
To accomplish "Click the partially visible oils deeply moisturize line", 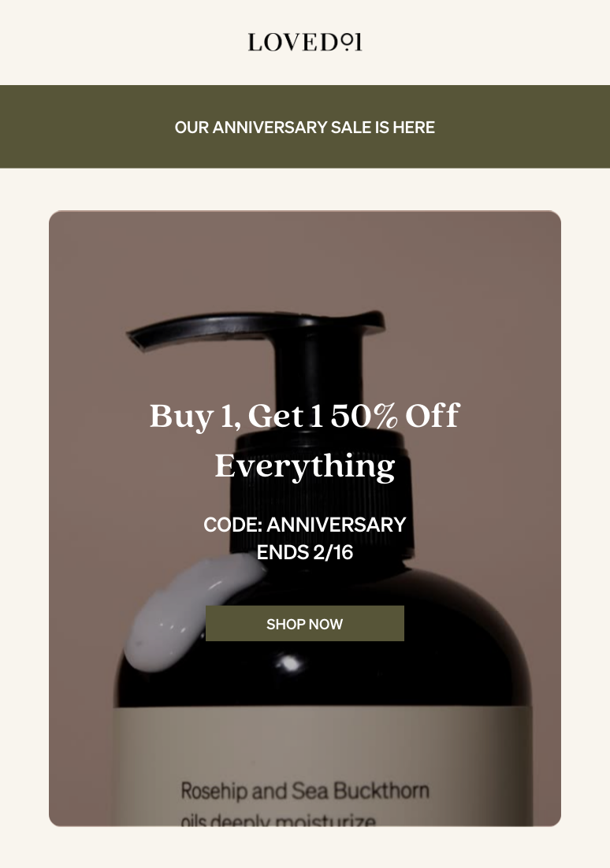I will click(278, 820).
